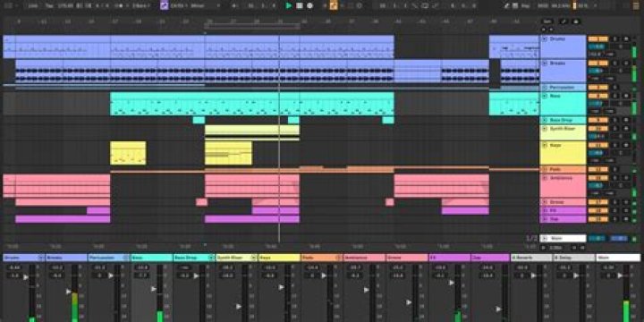Image resolution: width=644 pixels, height=322 pixels.
Task: Click the Main volume fader handle in mixer
Action: [620, 275]
